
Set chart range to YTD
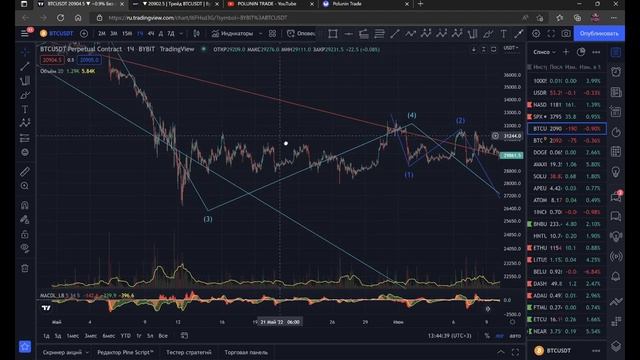click(x=126, y=336)
